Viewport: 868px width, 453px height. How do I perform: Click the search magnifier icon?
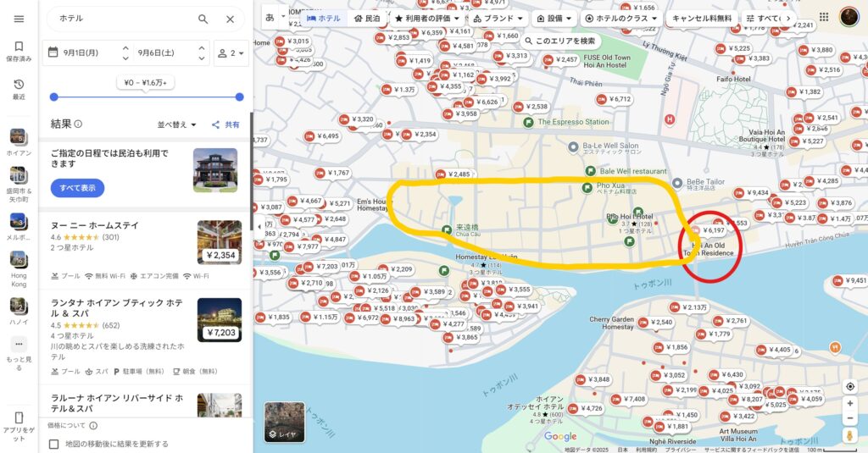[203, 19]
